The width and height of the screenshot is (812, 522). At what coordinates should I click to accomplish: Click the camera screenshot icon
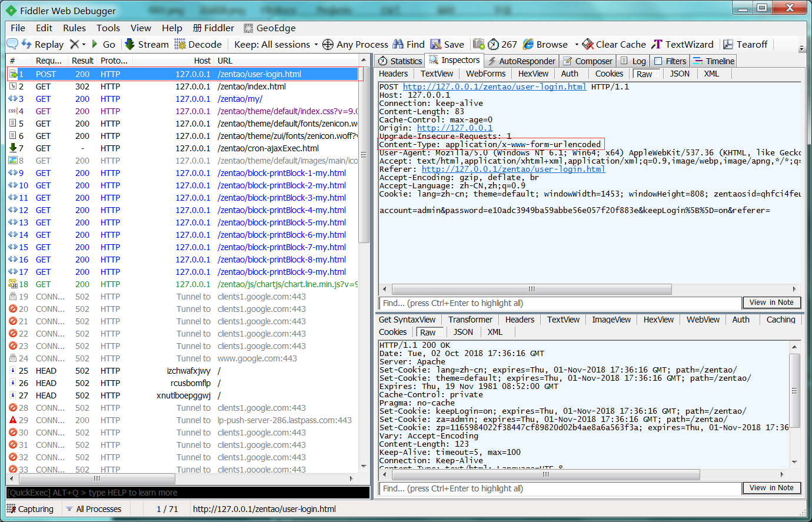tap(479, 44)
